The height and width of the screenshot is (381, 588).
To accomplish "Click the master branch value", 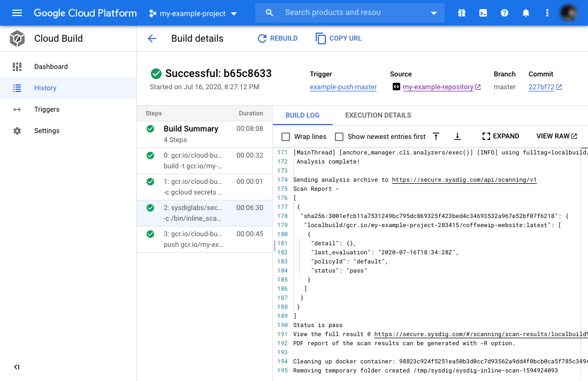I will pos(505,87).
